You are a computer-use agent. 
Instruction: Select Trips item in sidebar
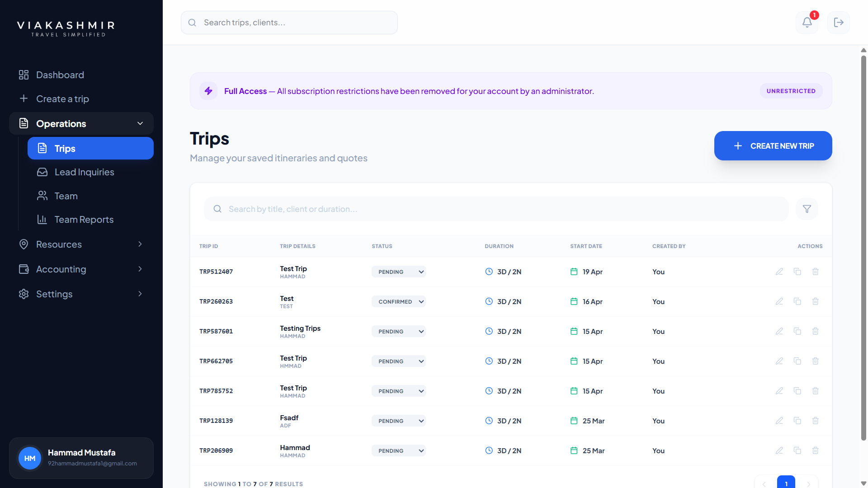tap(90, 148)
